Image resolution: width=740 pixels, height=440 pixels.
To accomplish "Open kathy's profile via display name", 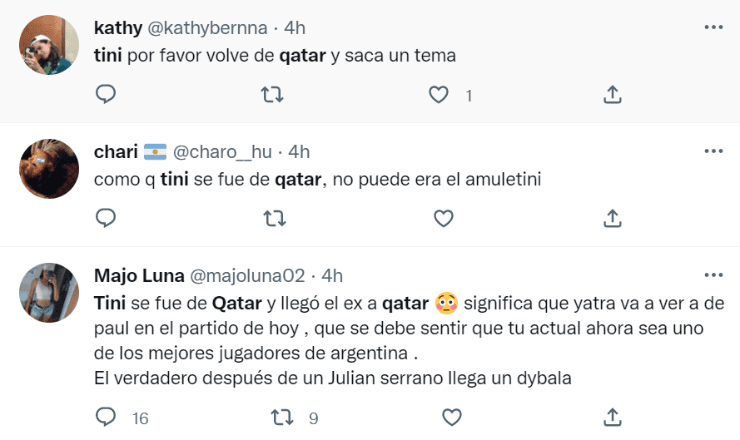I will coord(118,27).
